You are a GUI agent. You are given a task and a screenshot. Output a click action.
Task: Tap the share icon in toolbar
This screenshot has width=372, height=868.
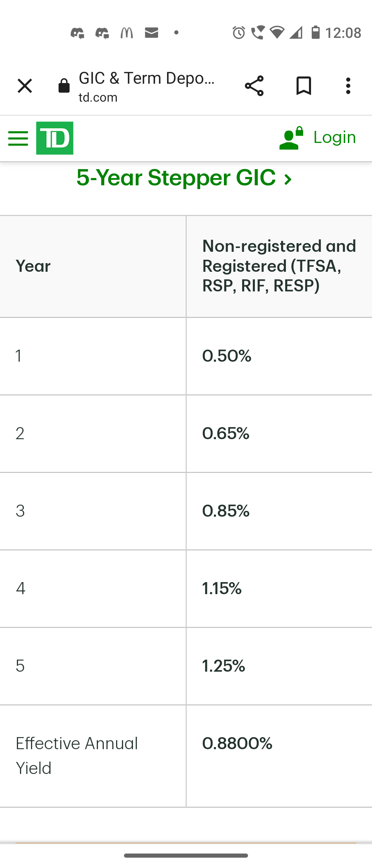(x=254, y=86)
